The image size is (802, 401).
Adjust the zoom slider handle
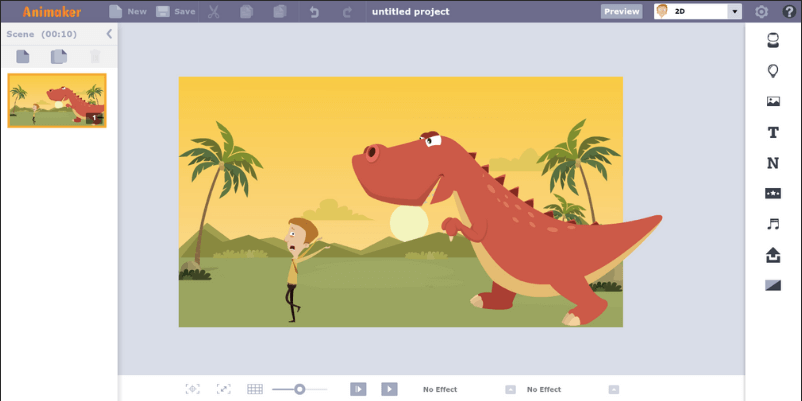tap(299, 389)
